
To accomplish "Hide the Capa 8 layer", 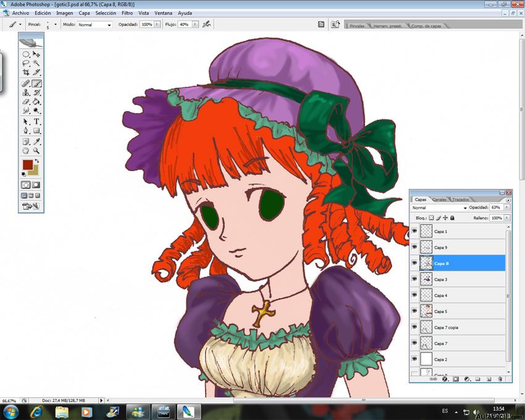I will point(414,263).
